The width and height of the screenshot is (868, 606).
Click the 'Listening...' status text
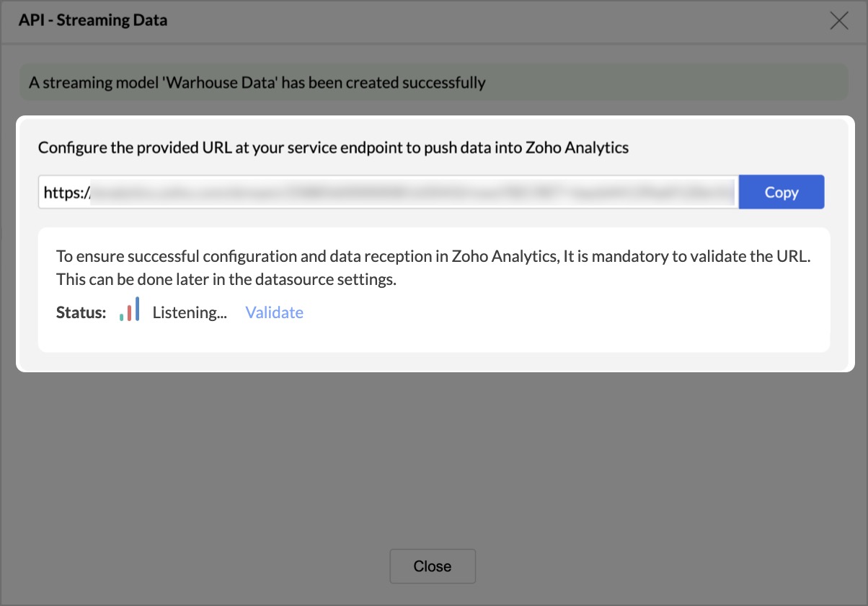(190, 312)
